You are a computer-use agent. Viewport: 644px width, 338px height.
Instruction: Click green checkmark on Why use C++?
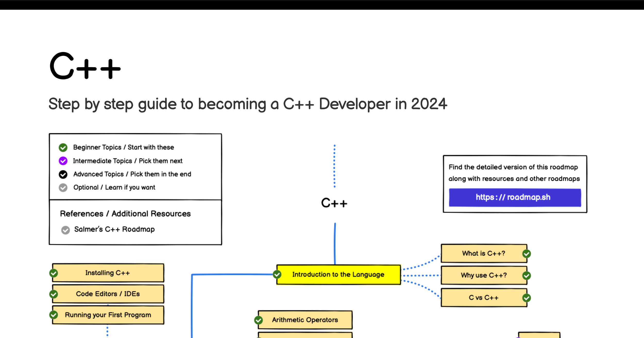527,275
